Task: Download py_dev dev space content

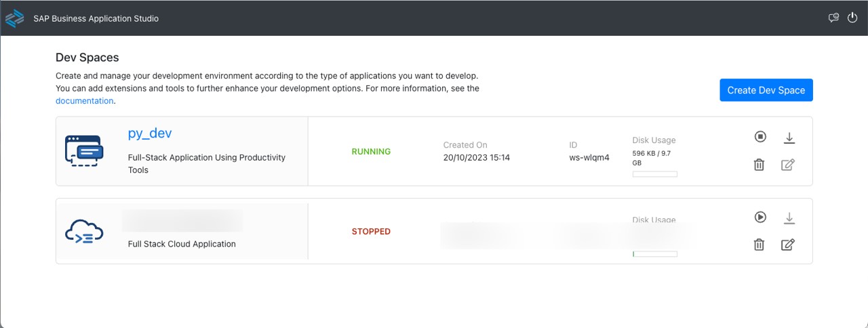Action: (x=789, y=138)
